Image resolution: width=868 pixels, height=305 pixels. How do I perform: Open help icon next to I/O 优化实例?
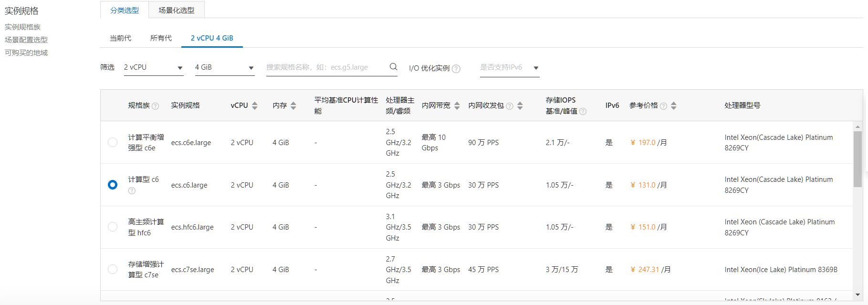pos(456,69)
